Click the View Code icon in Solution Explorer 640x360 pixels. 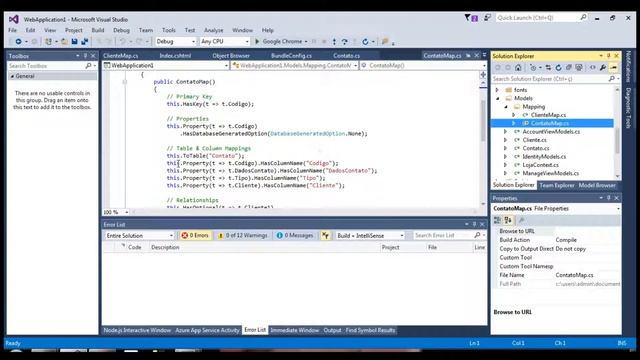click(x=593, y=68)
